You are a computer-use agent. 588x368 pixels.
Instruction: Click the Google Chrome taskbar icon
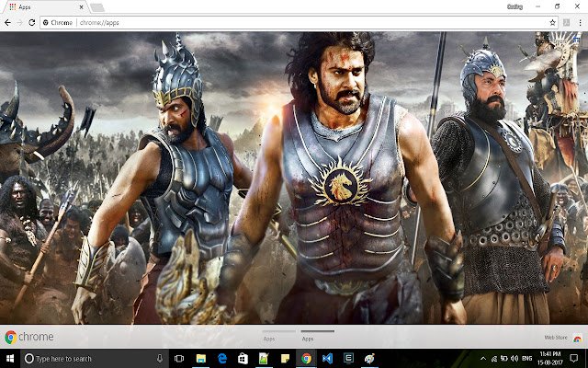tap(306, 359)
